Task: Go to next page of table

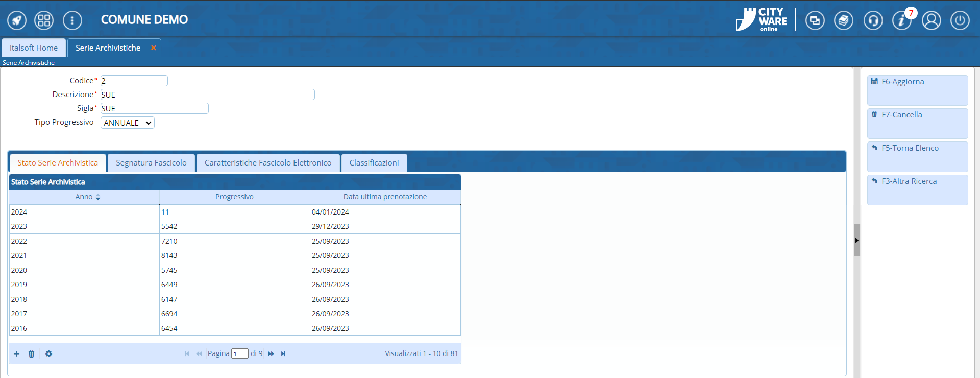Action: click(x=271, y=353)
